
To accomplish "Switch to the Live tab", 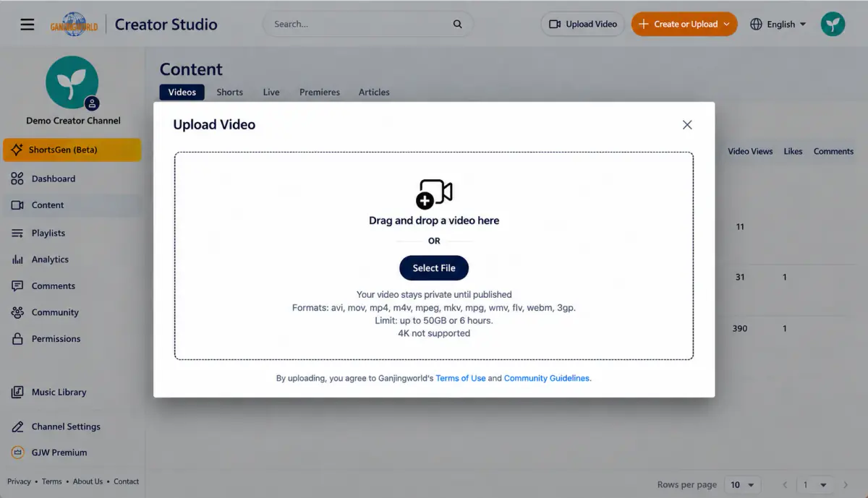I will (x=271, y=93).
